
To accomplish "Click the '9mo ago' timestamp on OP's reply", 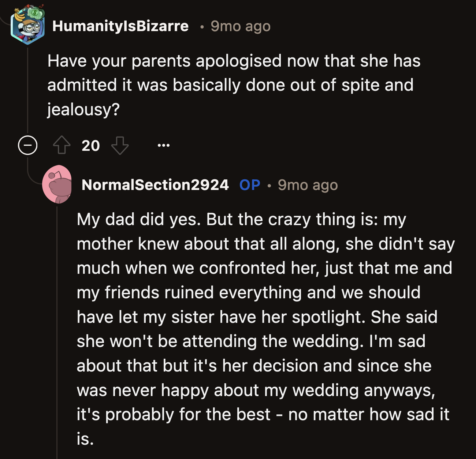I will point(308,186).
